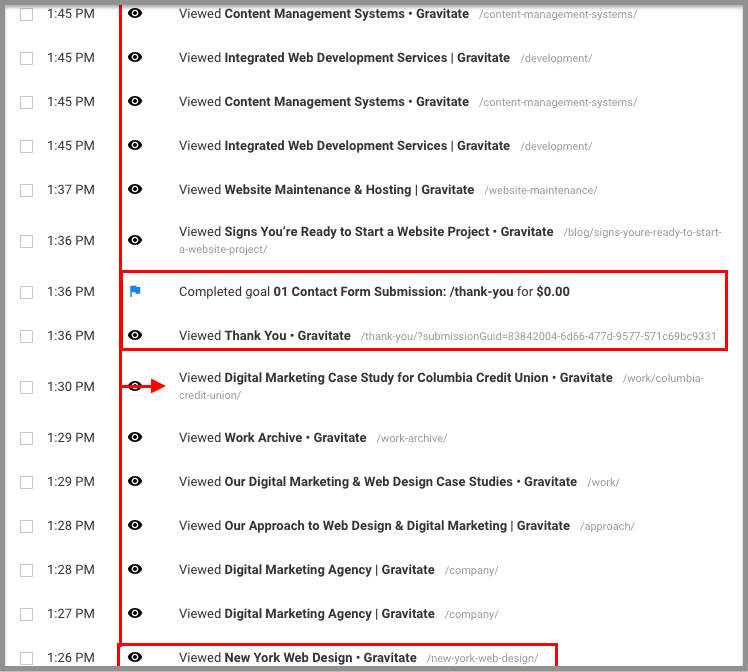Click the /work/columbia-credit-union/ URL path
Viewport: 748px width, 672px height.
tap(663, 378)
